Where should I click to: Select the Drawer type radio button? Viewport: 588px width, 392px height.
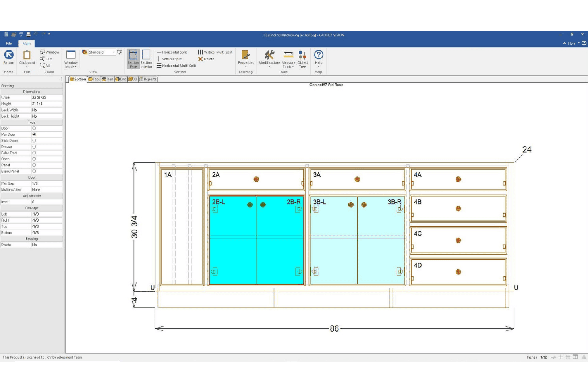click(34, 147)
